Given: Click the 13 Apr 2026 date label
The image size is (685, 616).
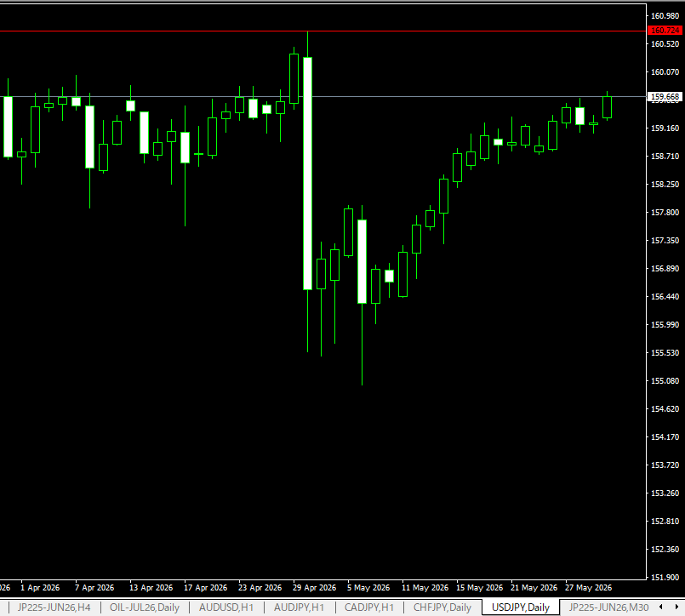Looking at the screenshot, I should [x=151, y=588].
